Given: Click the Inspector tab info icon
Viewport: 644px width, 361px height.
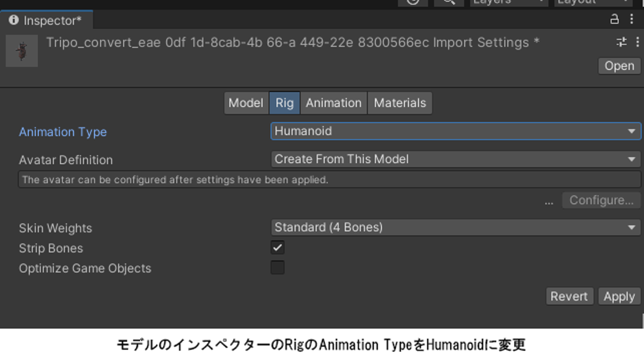Looking at the screenshot, I should coord(14,20).
